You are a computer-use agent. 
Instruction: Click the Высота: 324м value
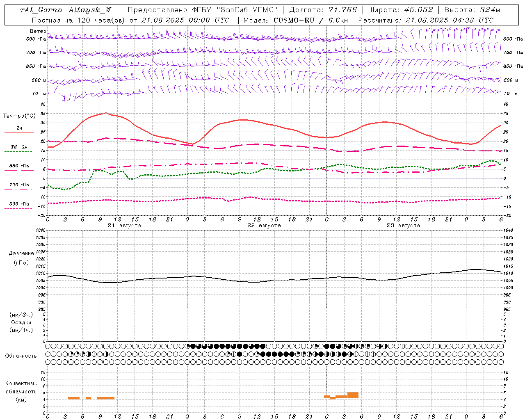(472, 10)
